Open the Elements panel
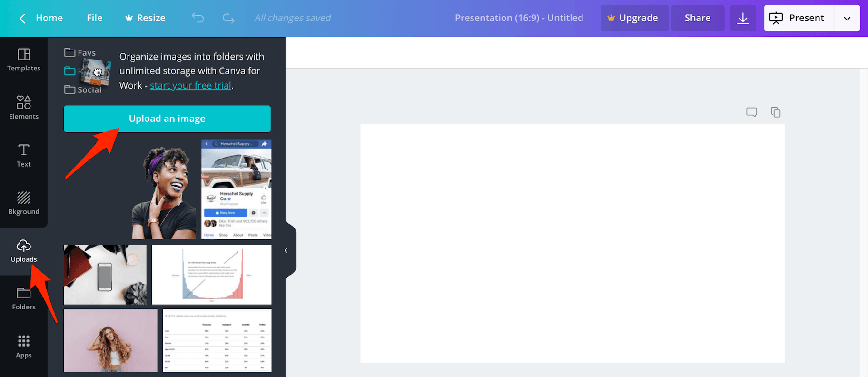This screenshot has height=377, width=868. tap(24, 108)
